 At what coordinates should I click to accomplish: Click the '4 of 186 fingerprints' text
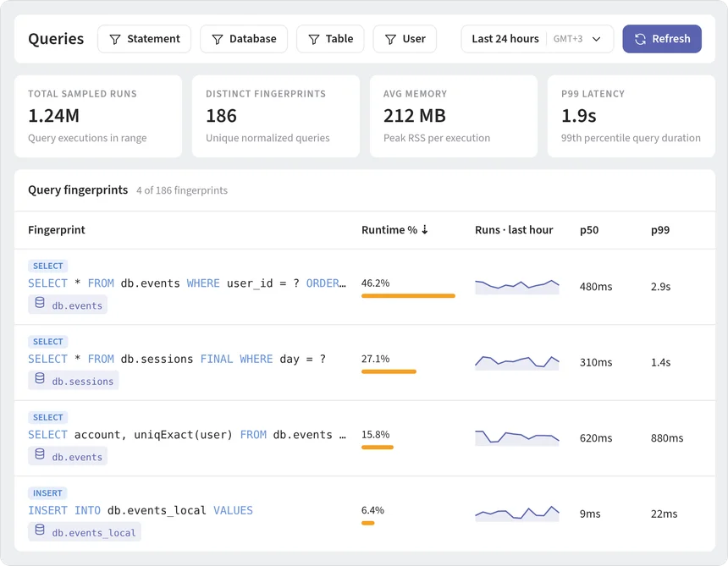tap(182, 190)
